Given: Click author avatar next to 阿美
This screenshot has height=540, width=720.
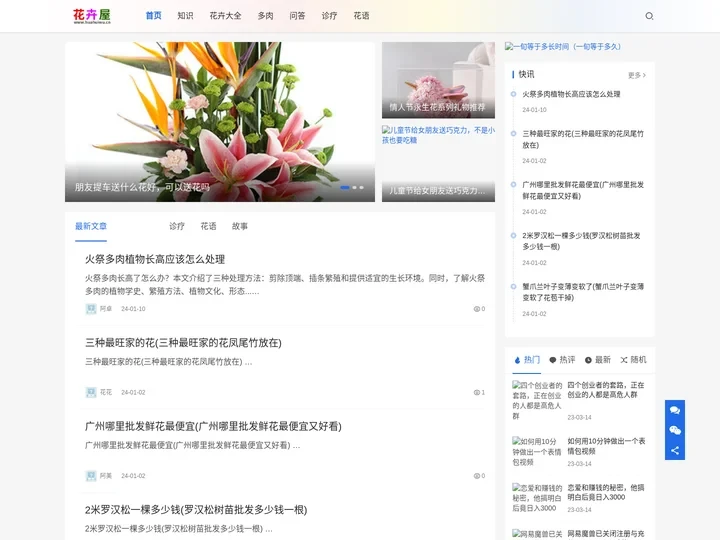Looking at the screenshot, I should 91,476.
